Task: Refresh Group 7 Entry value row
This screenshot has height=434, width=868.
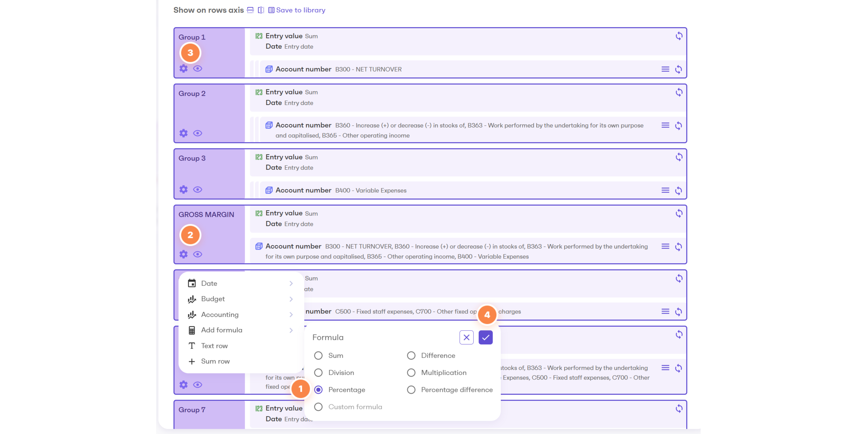Action: pos(679,408)
